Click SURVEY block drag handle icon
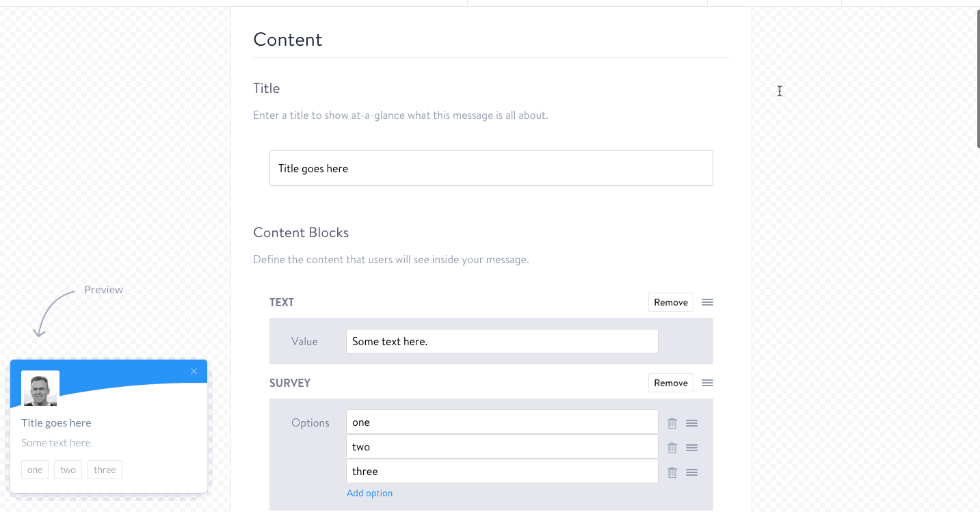Viewport: 980px width, 512px height. (707, 383)
